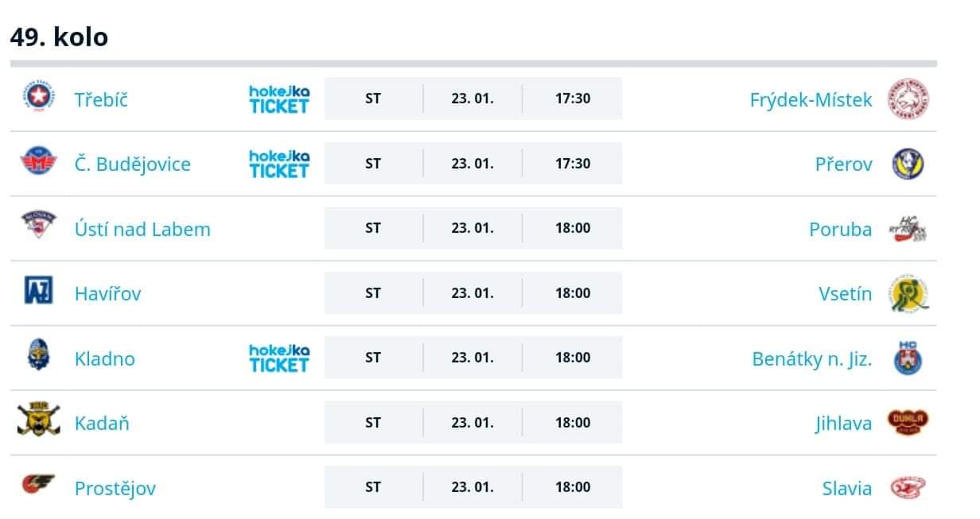Open the Havířov team name link

[107, 293]
